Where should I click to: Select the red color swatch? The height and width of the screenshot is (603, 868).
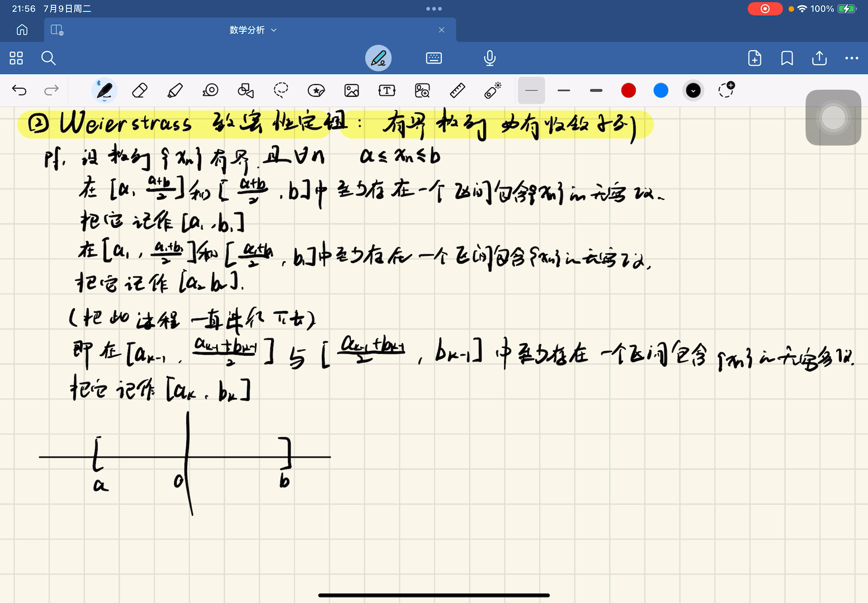628,91
